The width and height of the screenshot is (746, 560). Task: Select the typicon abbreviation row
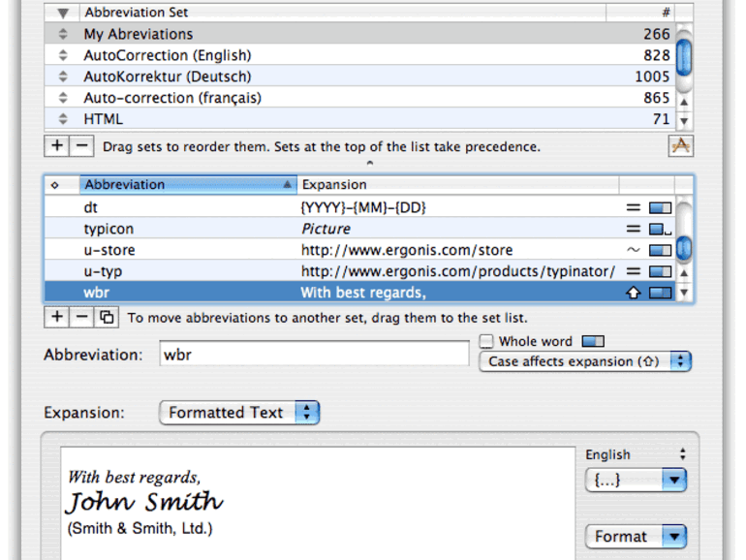coord(359,229)
